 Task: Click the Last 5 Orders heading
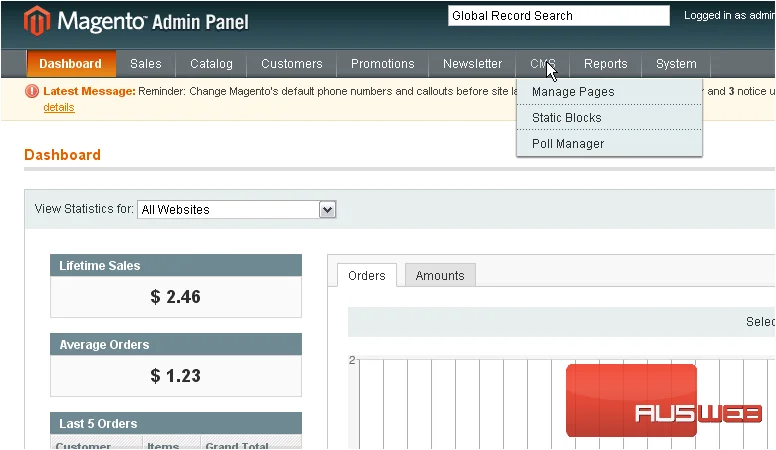click(98, 424)
